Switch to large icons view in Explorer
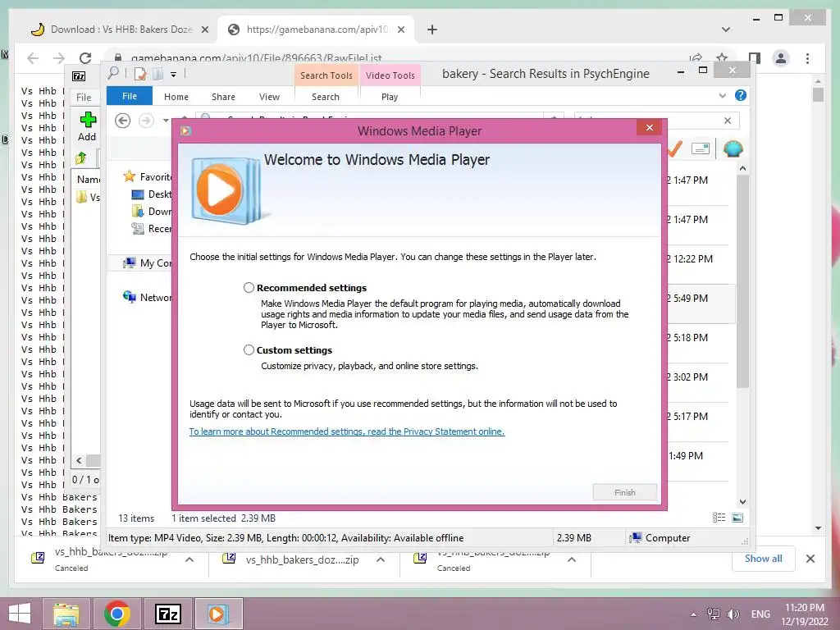Screen dimensions: 840x630 [737, 518]
